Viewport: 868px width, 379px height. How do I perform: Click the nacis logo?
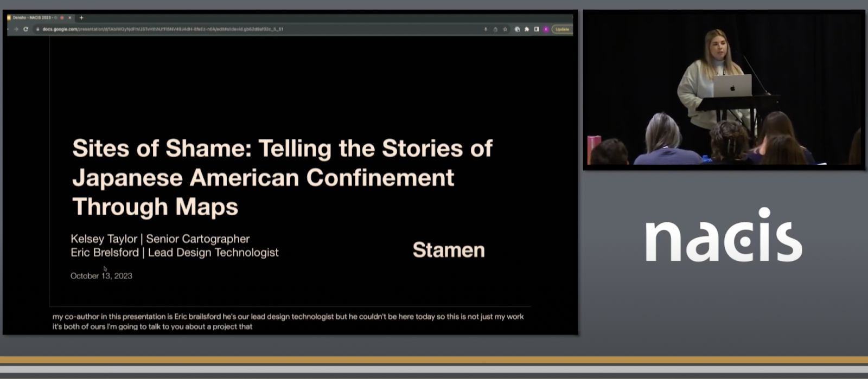724,235
